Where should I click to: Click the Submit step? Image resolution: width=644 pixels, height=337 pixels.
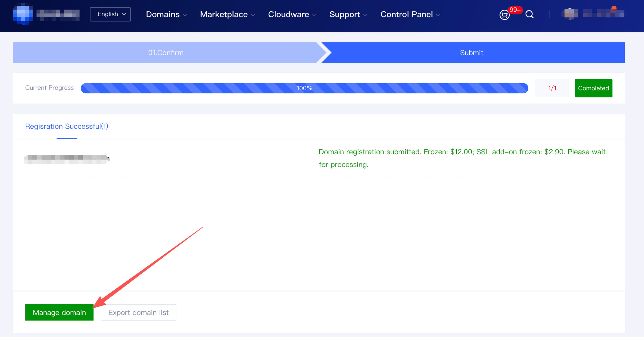(x=471, y=53)
